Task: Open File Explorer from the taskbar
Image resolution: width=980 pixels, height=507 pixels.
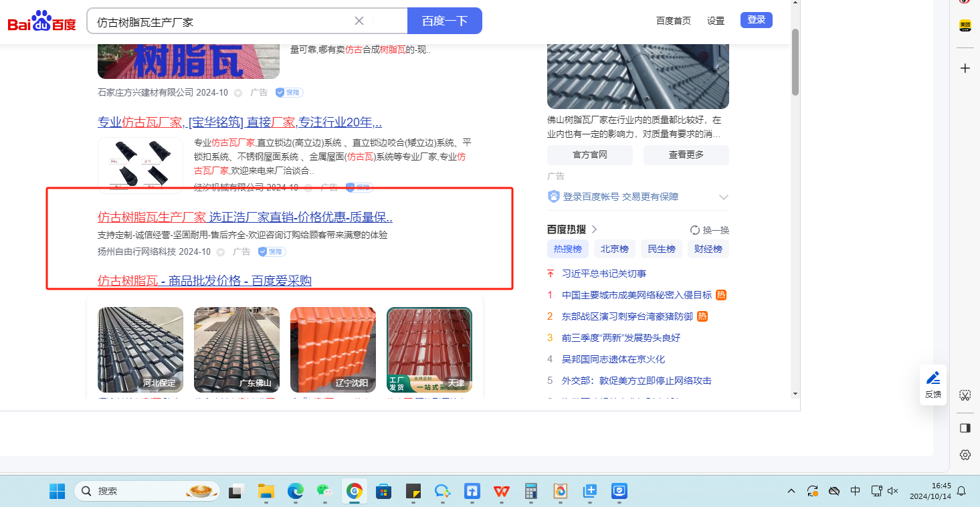Action: [x=266, y=491]
